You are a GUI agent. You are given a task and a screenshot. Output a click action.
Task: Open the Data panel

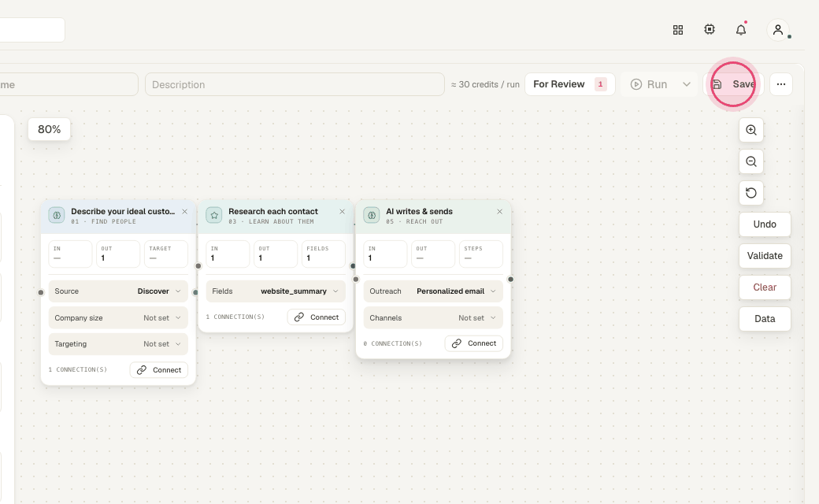click(x=765, y=319)
